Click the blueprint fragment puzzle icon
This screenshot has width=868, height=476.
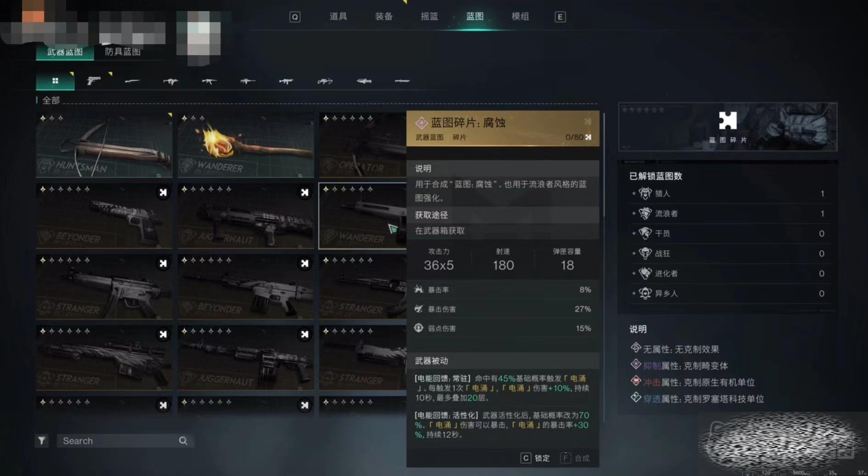pyautogui.click(x=727, y=121)
